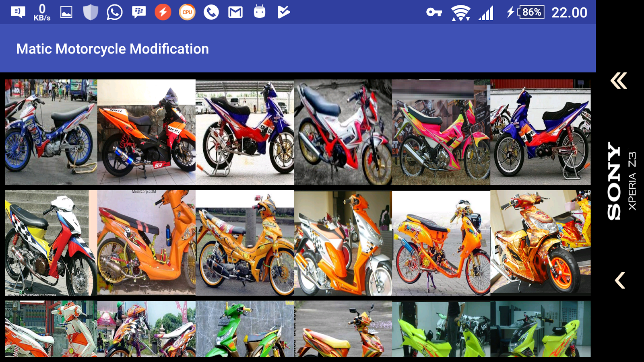Tap the Wi-Fi signal icon
The height and width of the screenshot is (362, 644).
click(461, 13)
